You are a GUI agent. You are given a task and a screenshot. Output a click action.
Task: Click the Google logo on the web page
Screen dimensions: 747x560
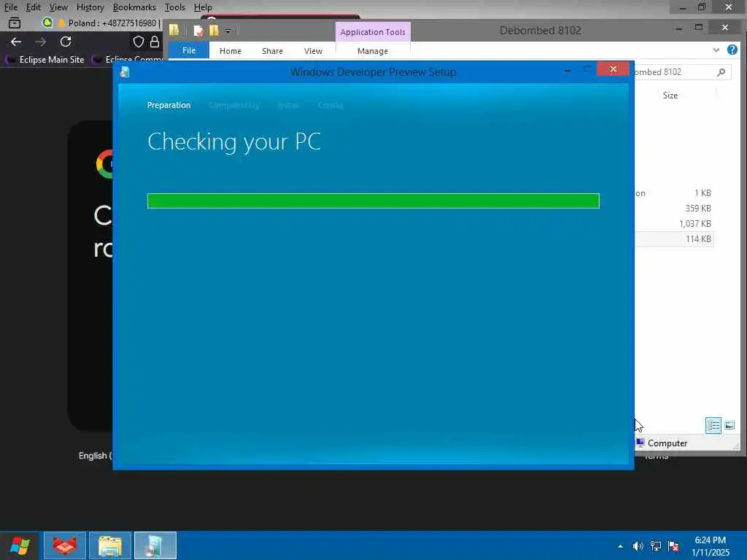[105, 164]
